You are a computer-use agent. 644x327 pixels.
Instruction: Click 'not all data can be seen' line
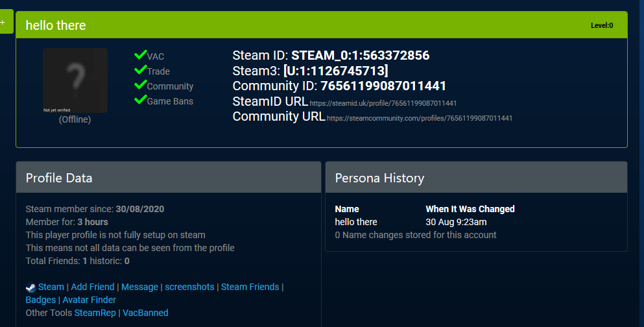pos(130,248)
